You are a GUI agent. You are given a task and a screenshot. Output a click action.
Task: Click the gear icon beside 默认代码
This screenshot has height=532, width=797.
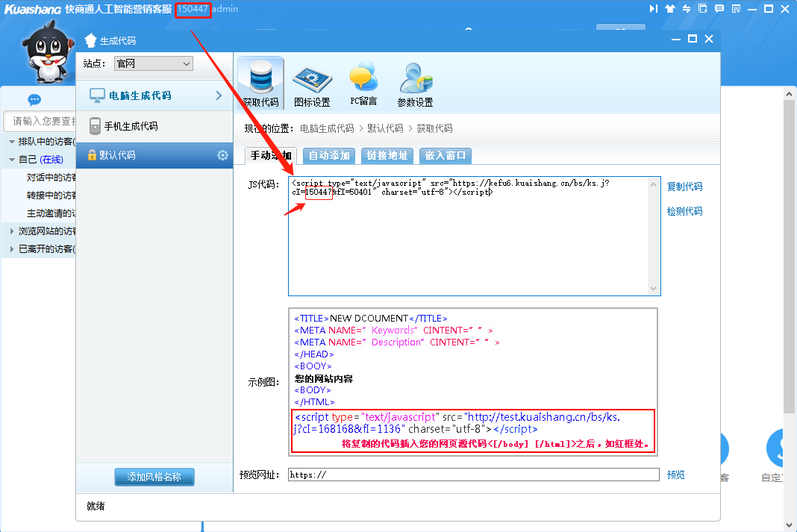point(222,155)
